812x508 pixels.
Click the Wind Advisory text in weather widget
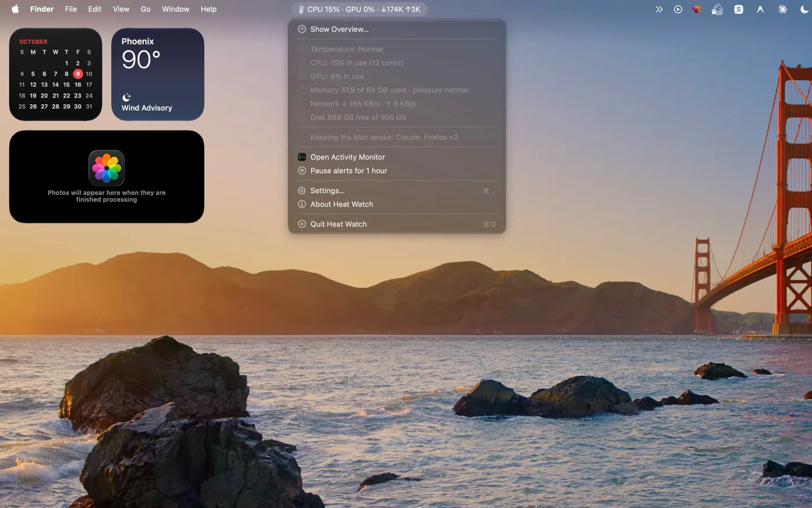pyautogui.click(x=147, y=108)
